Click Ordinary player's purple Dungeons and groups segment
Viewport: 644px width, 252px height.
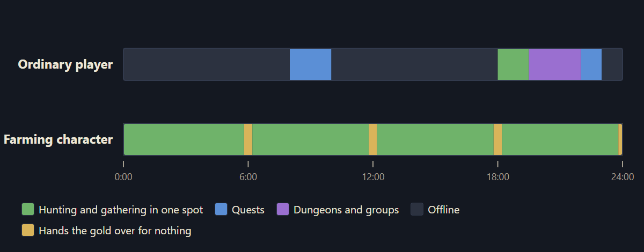click(x=555, y=64)
